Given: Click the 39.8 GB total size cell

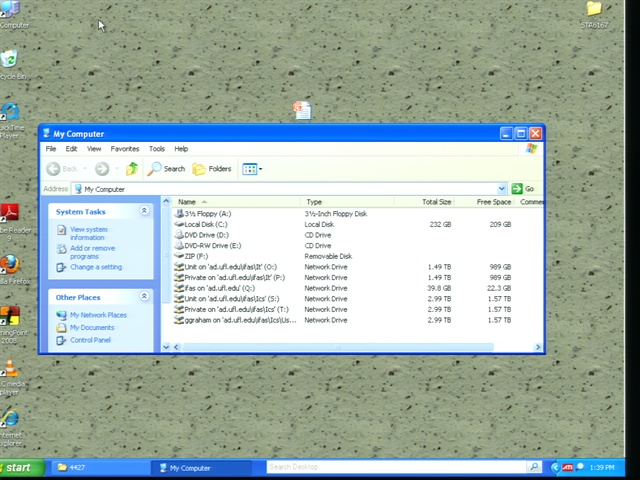Looking at the screenshot, I should 439,288.
